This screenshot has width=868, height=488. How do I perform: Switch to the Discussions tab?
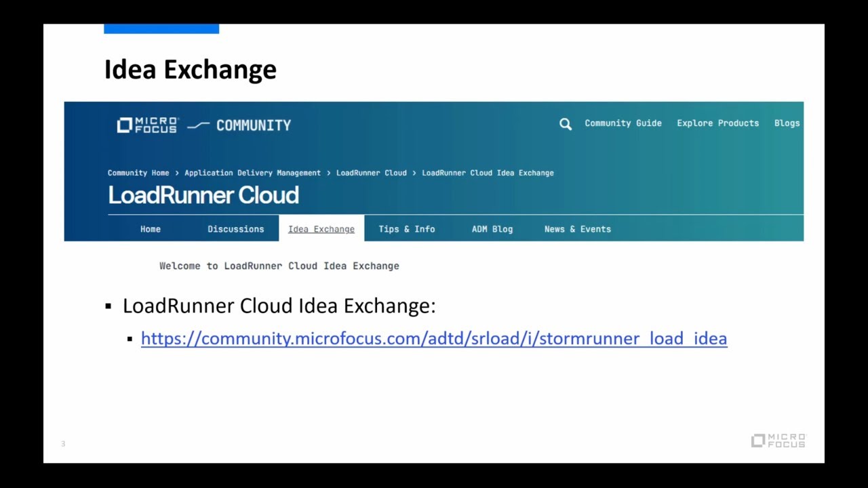pos(236,229)
